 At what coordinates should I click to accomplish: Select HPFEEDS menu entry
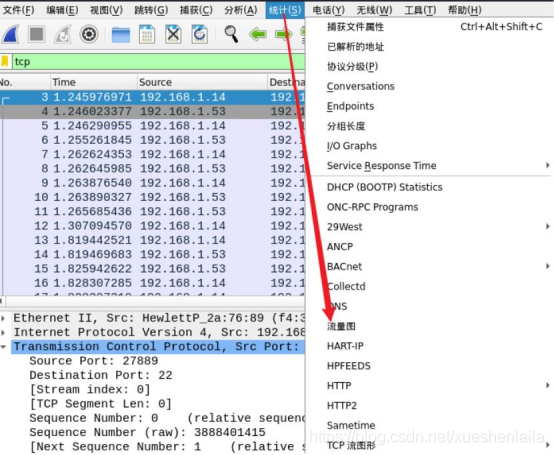tap(429, 366)
